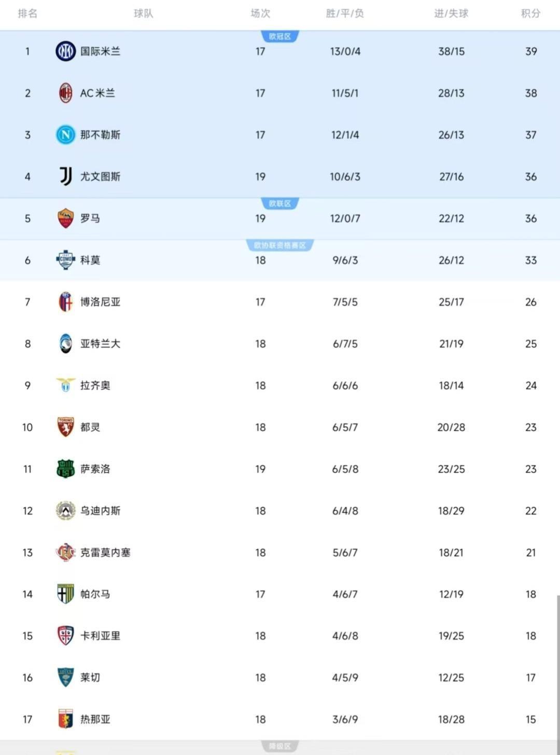Click the 场次 matches column header
Screen dimensions: 560x755
[x=260, y=13]
